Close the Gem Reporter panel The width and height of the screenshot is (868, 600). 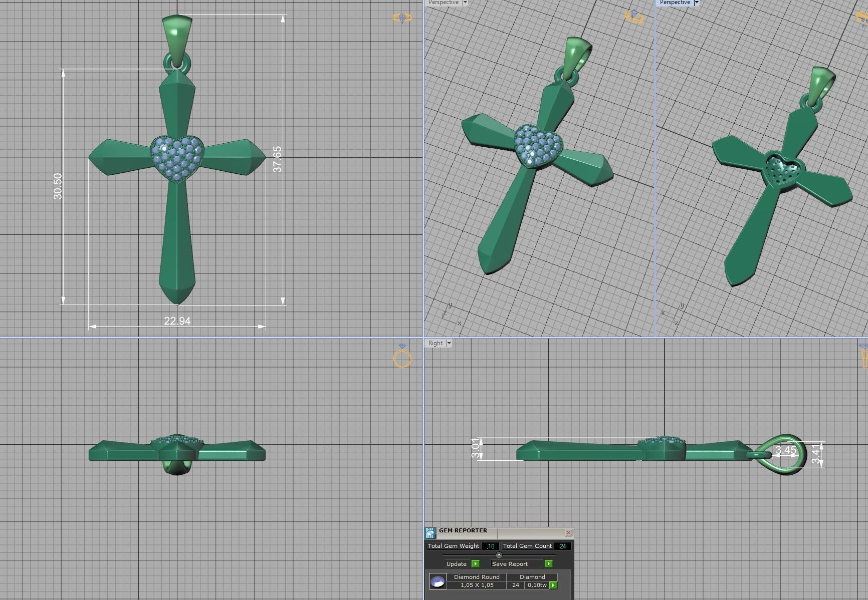(568, 533)
